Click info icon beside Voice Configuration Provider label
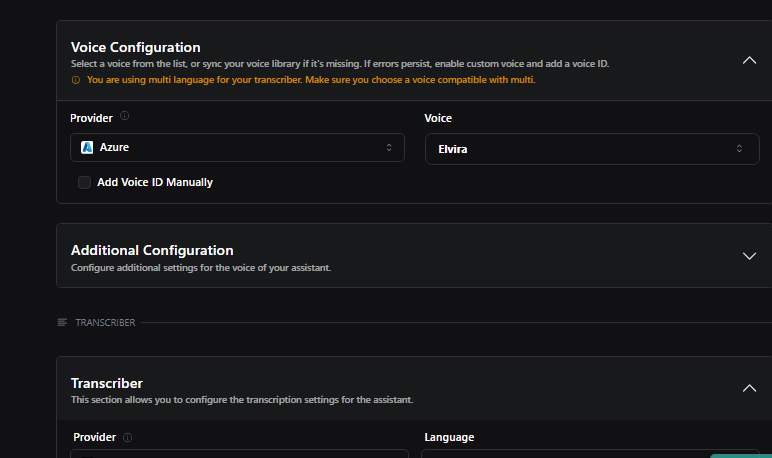Image resolution: width=772 pixels, height=458 pixels. pyautogui.click(x=125, y=117)
